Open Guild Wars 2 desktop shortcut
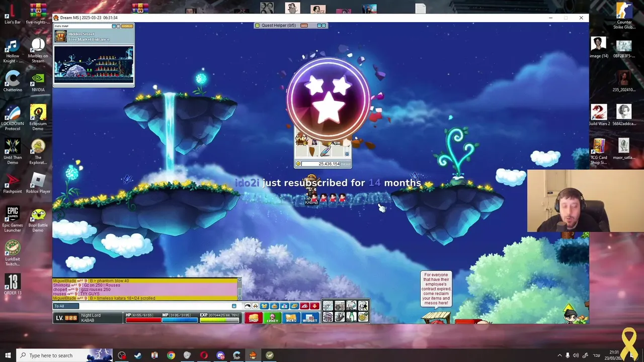644x362 pixels. (599, 115)
